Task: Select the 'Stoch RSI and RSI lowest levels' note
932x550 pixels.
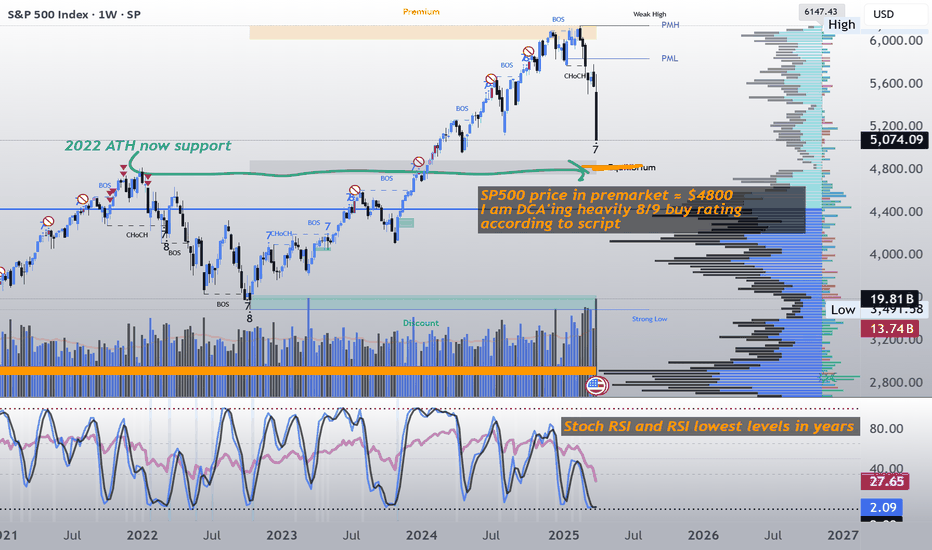Action: coord(710,426)
